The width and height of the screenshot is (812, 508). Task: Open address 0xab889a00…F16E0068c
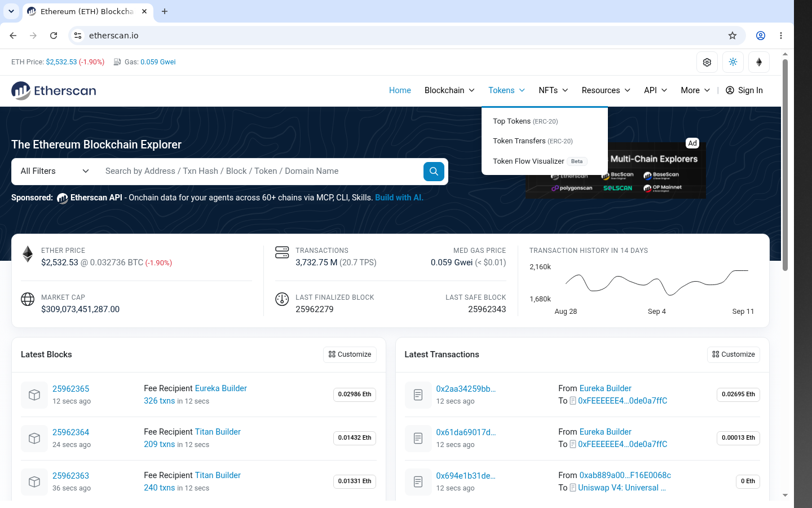pyautogui.click(x=625, y=475)
